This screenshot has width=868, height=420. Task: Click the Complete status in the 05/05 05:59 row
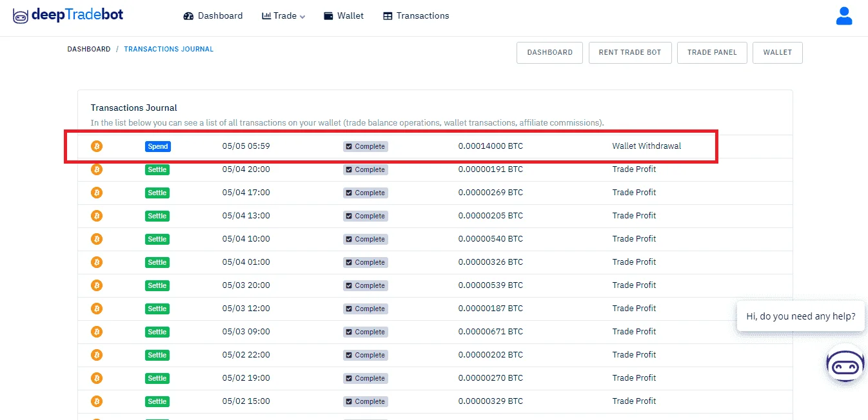pos(366,146)
